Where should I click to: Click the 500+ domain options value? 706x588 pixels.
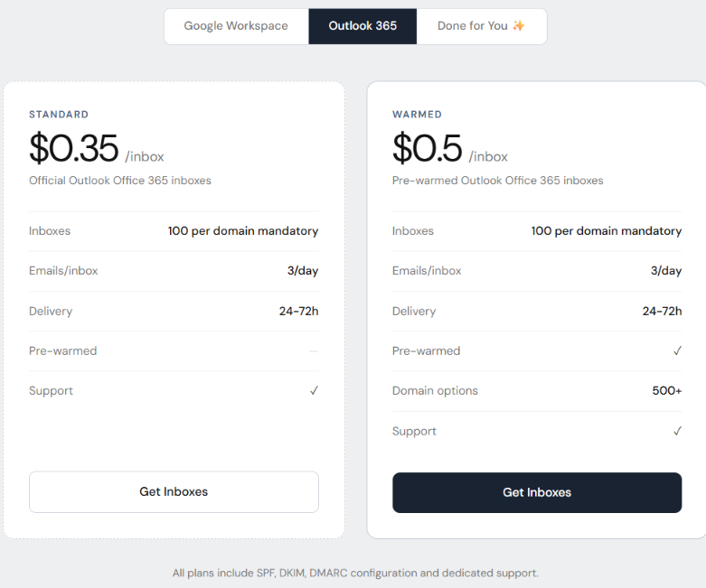667,390
